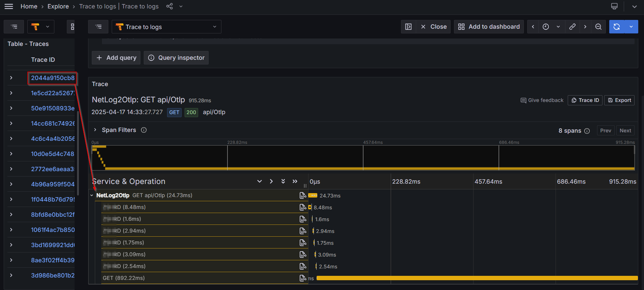Open left pane Tempo datasource picker

click(x=41, y=27)
